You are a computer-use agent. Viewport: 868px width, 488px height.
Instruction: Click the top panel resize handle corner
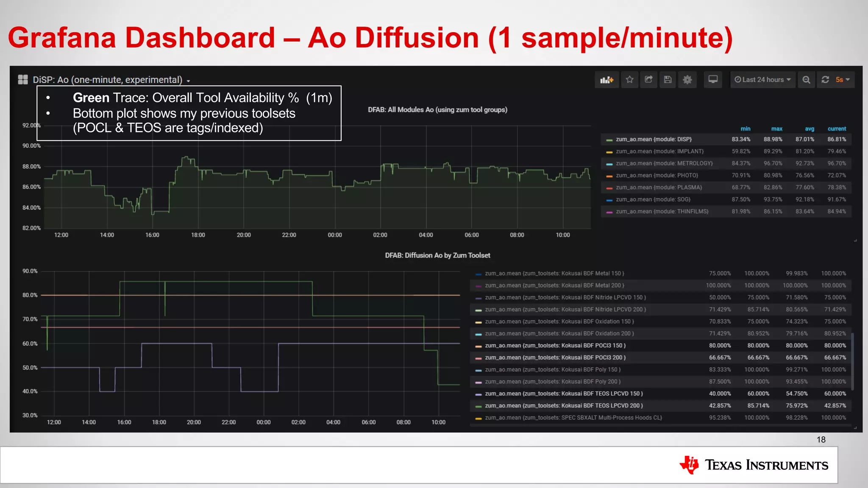coord(855,241)
